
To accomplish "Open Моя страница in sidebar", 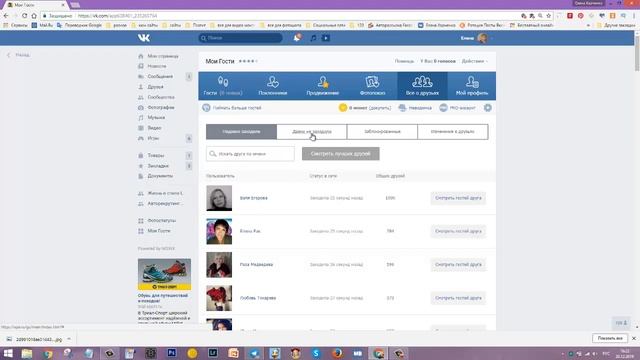I will pos(163,56).
